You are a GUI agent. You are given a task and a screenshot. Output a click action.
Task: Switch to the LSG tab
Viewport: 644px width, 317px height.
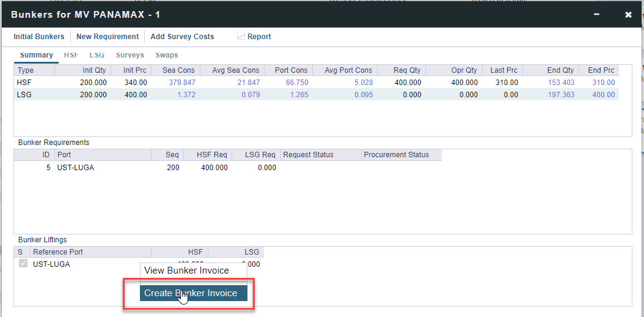tap(97, 55)
